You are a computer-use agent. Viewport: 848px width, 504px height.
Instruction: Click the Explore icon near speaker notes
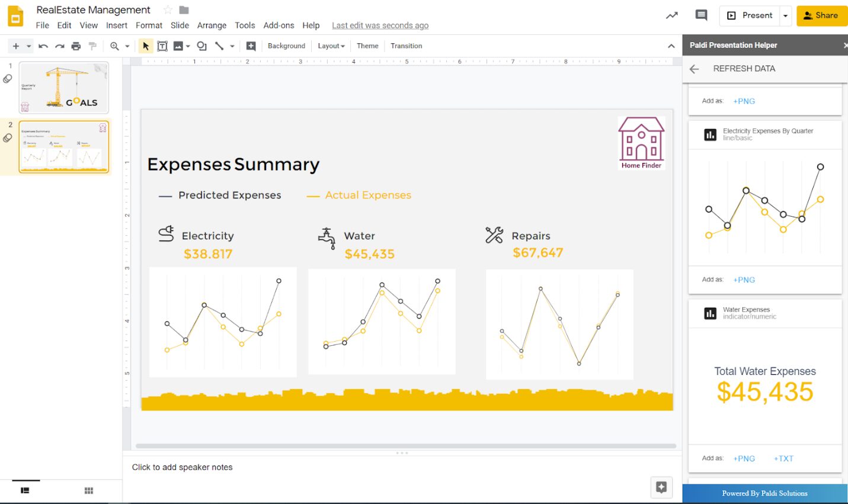661,487
